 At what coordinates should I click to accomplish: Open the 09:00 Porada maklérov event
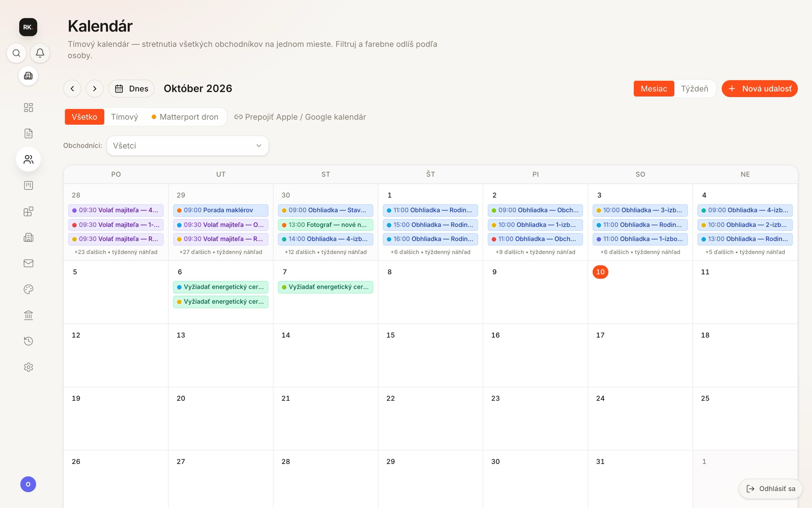tap(221, 210)
